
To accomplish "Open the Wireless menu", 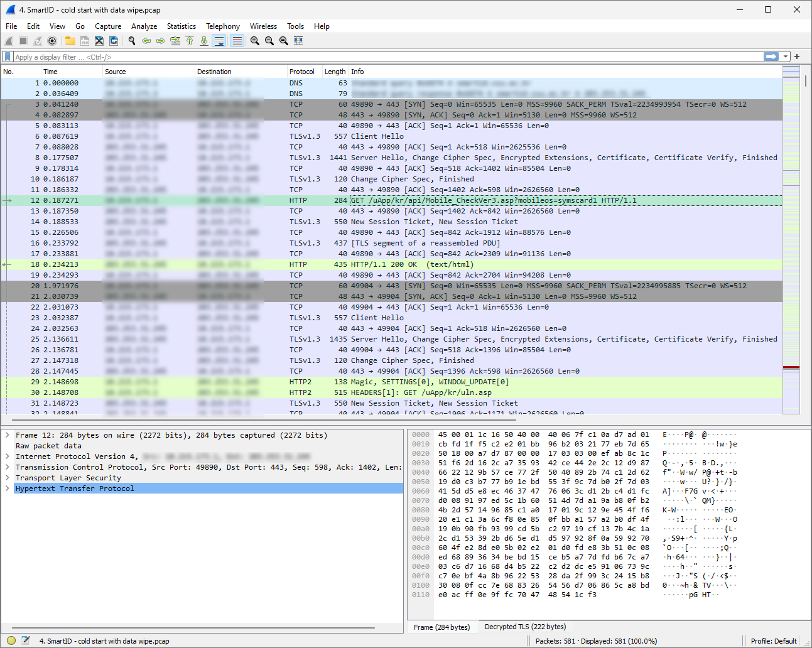I will click(x=263, y=26).
